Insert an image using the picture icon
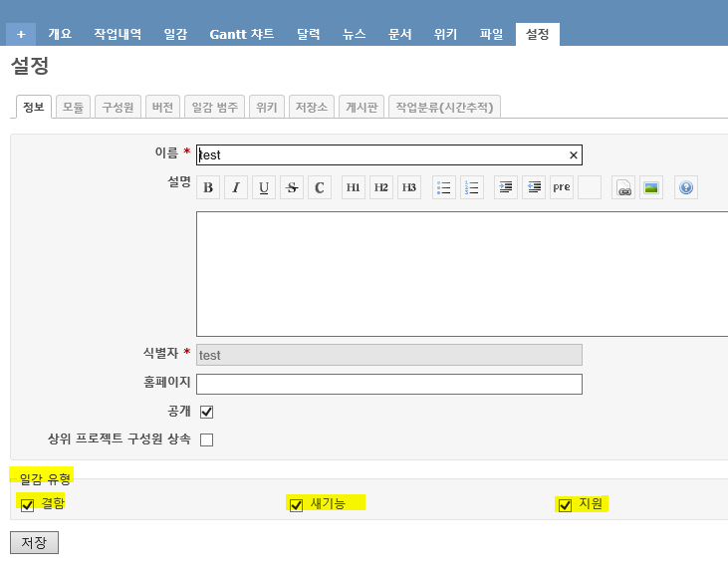The height and width of the screenshot is (581, 728). [x=651, y=187]
